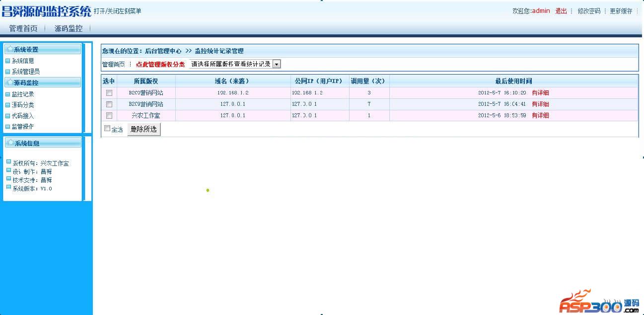Open 有详细 for the 2012-5-6 18:53:59 record

pyautogui.click(x=540, y=115)
